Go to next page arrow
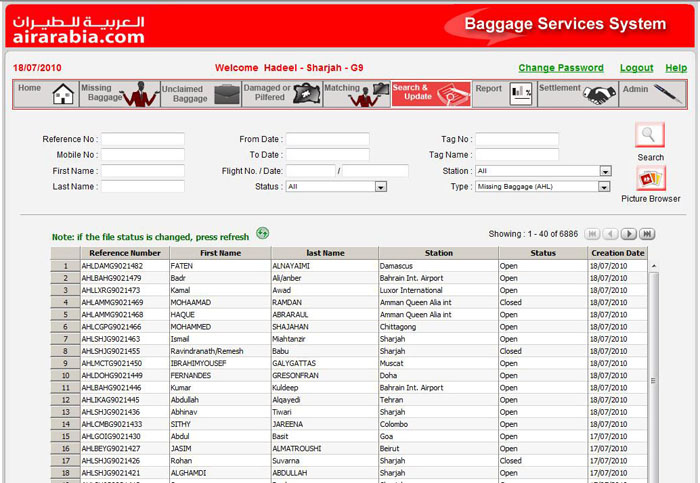The image size is (700, 483). [x=628, y=234]
